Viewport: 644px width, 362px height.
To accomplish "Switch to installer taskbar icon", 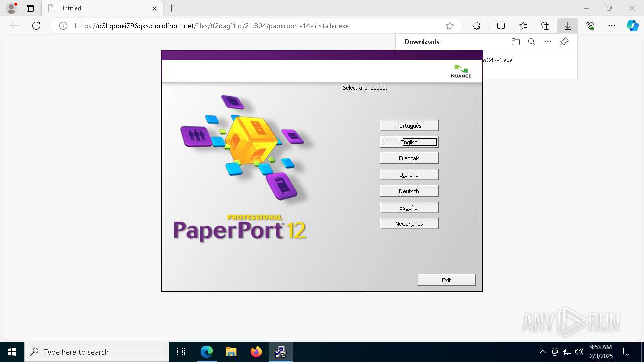I will tap(280, 352).
